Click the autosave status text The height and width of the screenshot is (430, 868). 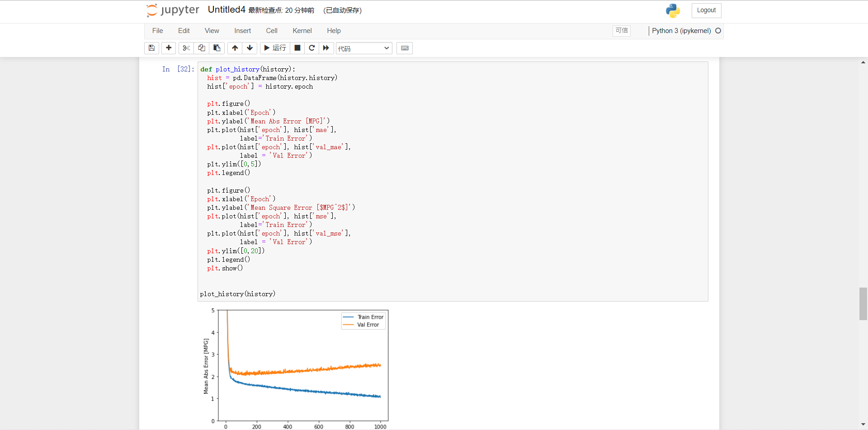tap(343, 10)
